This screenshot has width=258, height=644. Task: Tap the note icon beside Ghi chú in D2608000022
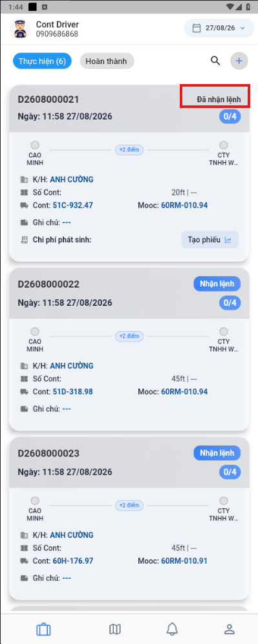(x=24, y=409)
